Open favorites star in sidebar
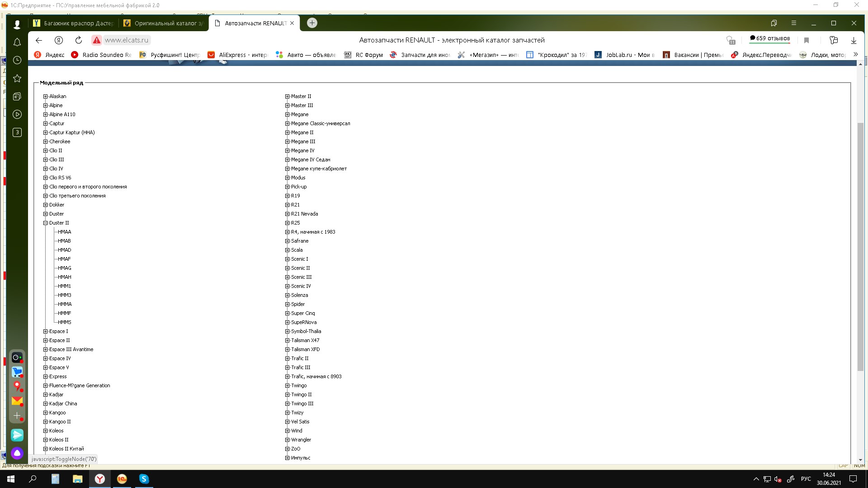Viewport: 868px width, 488px height. pyautogui.click(x=17, y=78)
